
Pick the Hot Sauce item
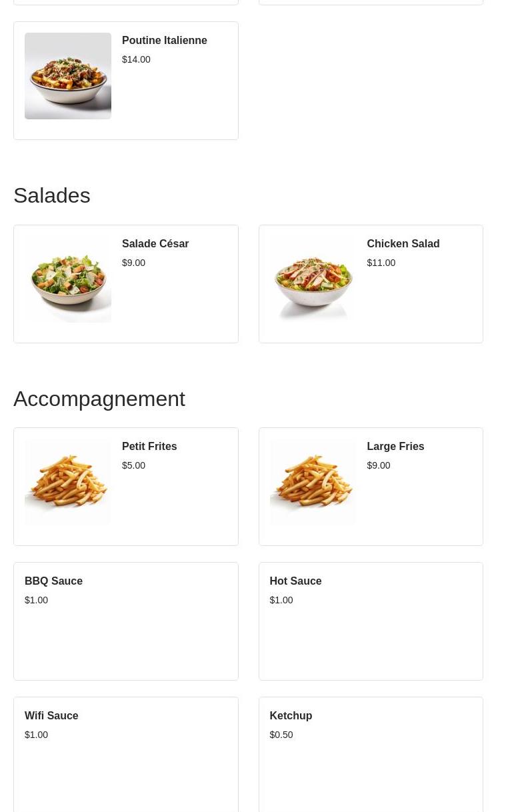295,581
